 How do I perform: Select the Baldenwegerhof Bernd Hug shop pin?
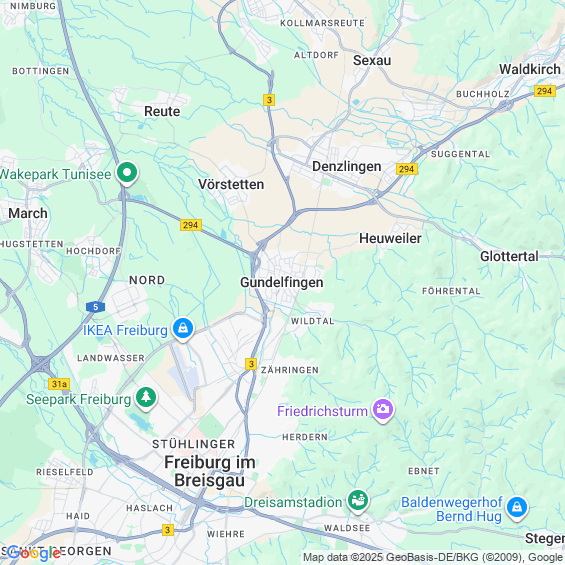pos(517,508)
